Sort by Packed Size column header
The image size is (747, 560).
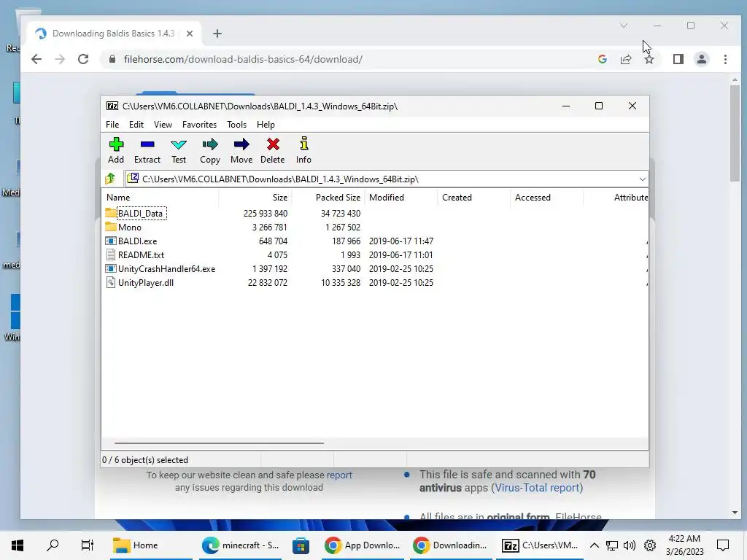point(328,197)
